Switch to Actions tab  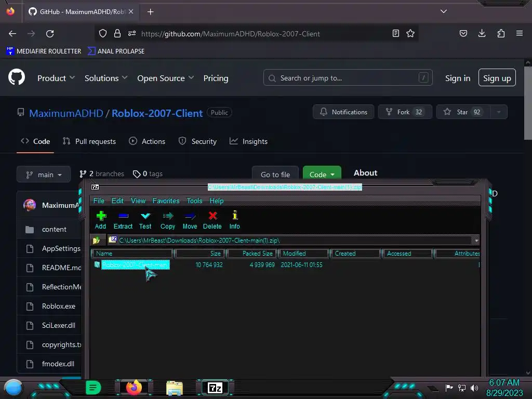click(x=147, y=141)
